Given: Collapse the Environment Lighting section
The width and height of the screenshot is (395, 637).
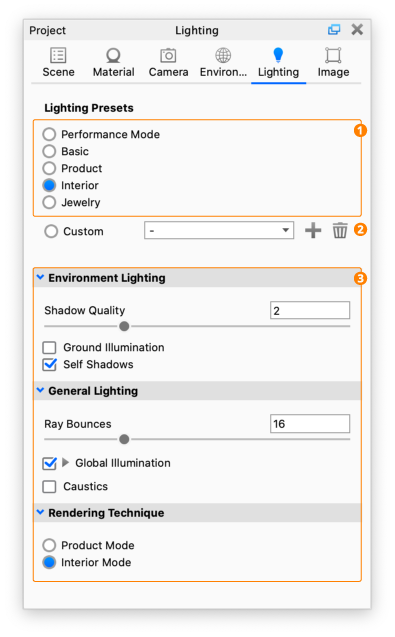Looking at the screenshot, I should coord(40,277).
